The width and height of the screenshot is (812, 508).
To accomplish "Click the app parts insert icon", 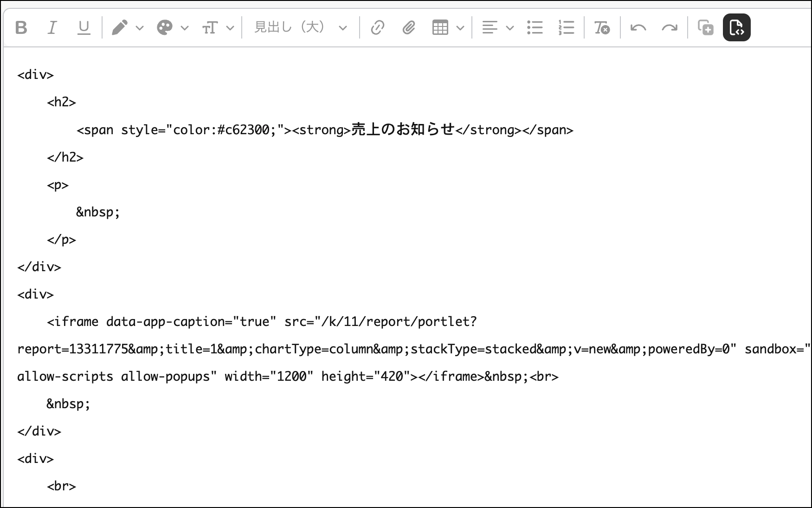I will (705, 28).
